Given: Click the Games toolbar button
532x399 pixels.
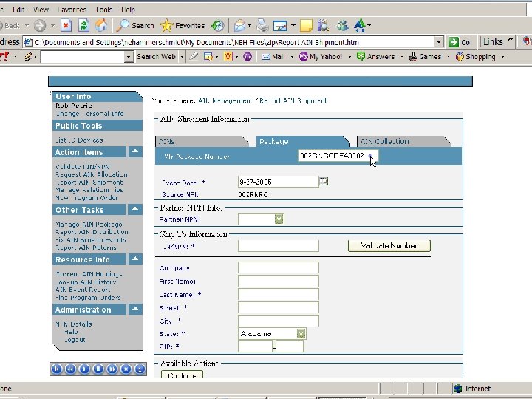Looking at the screenshot, I should pos(425,57).
